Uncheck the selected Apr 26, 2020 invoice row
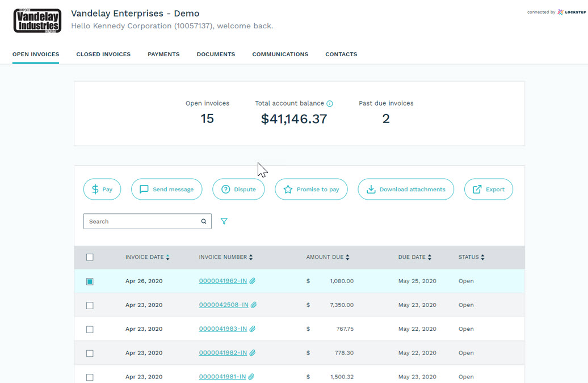 point(90,281)
